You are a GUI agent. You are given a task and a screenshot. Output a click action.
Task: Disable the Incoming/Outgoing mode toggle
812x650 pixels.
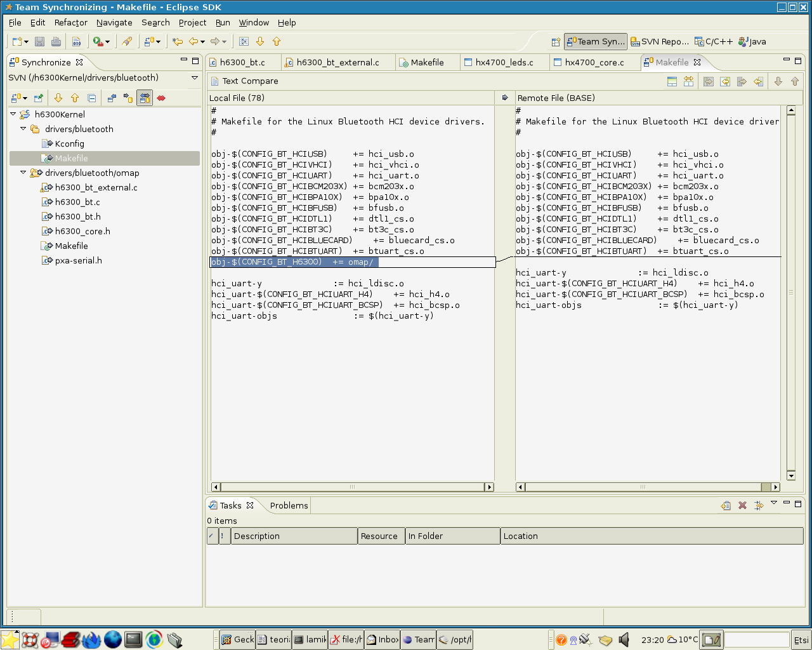[145, 98]
